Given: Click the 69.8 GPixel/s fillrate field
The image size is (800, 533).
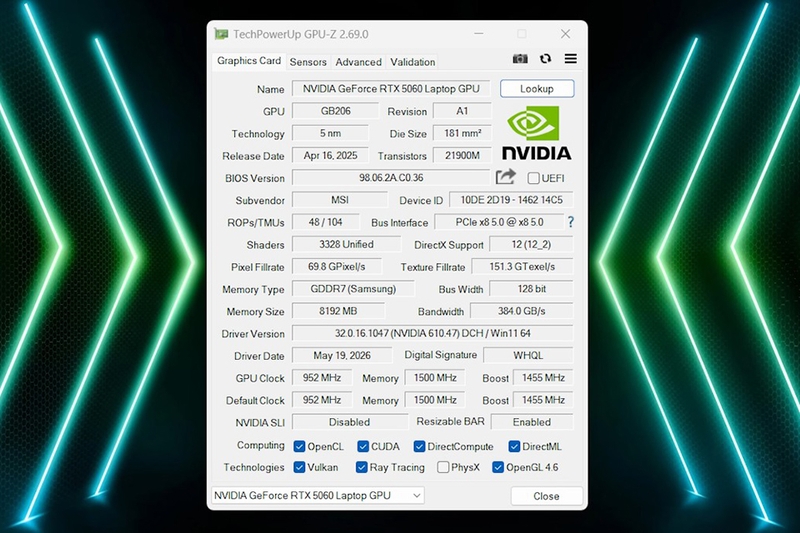Looking at the screenshot, I should point(337,267).
